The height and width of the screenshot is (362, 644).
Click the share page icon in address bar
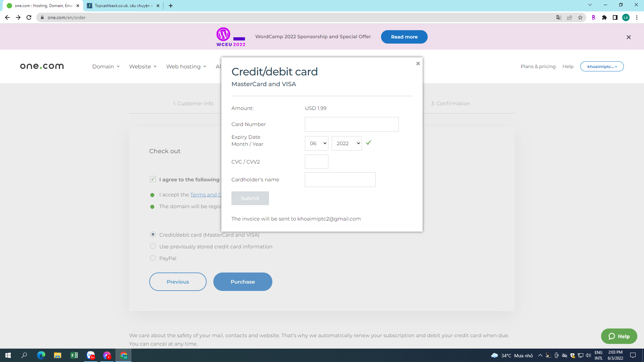click(x=570, y=17)
